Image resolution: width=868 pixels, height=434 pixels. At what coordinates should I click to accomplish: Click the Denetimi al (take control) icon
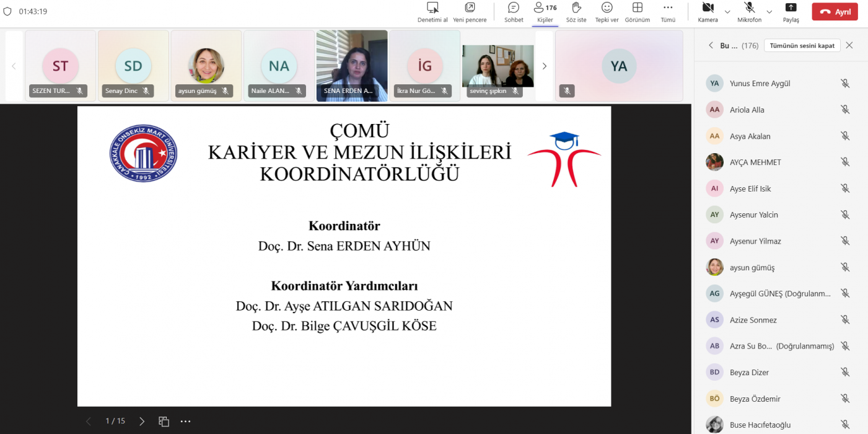click(432, 7)
